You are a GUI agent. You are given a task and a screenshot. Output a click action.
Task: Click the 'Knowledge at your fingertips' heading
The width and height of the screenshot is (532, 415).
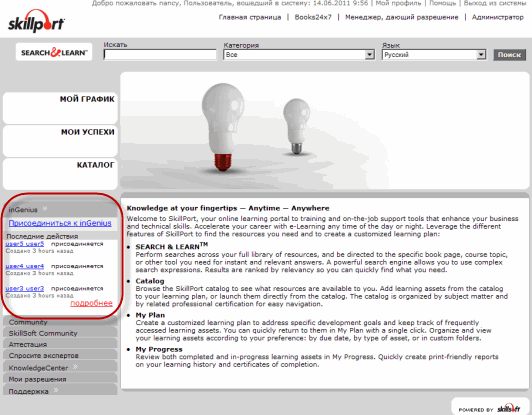pyautogui.click(x=228, y=208)
